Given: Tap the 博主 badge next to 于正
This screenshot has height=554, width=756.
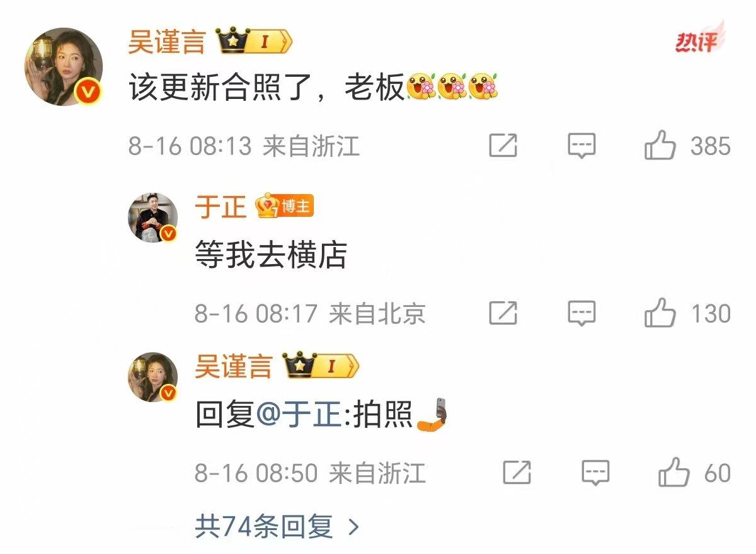Looking at the screenshot, I should [x=285, y=206].
